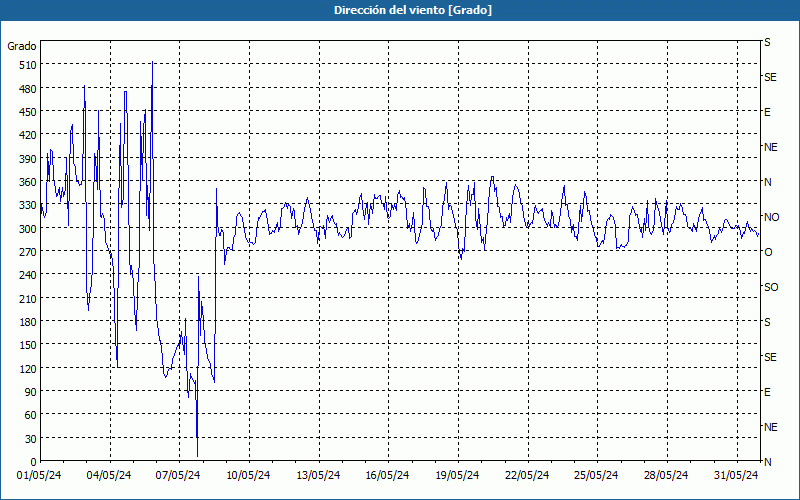Click the 07/05/24 date tick
Screen dimensions: 800x500
click(x=178, y=476)
